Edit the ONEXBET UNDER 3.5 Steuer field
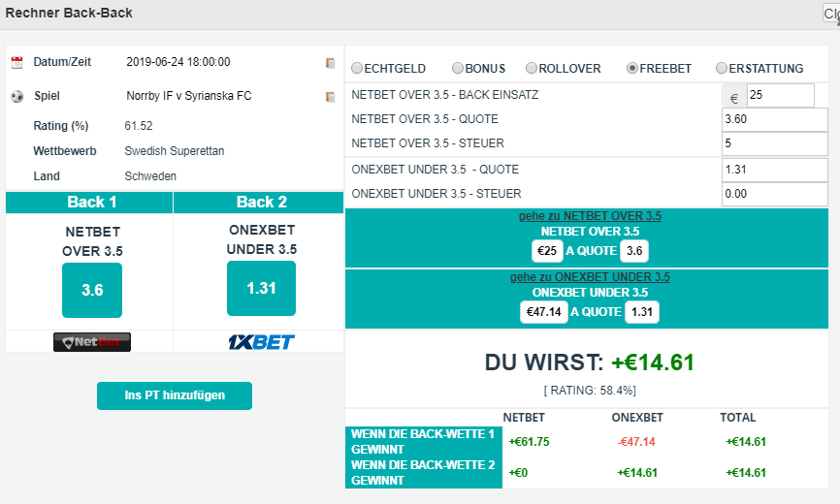Image resolution: width=840 pixels, height=504 pixels. point(775,194)
